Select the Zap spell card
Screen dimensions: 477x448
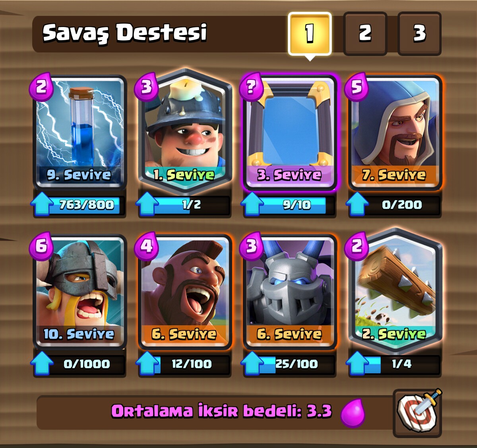[79, 132]
